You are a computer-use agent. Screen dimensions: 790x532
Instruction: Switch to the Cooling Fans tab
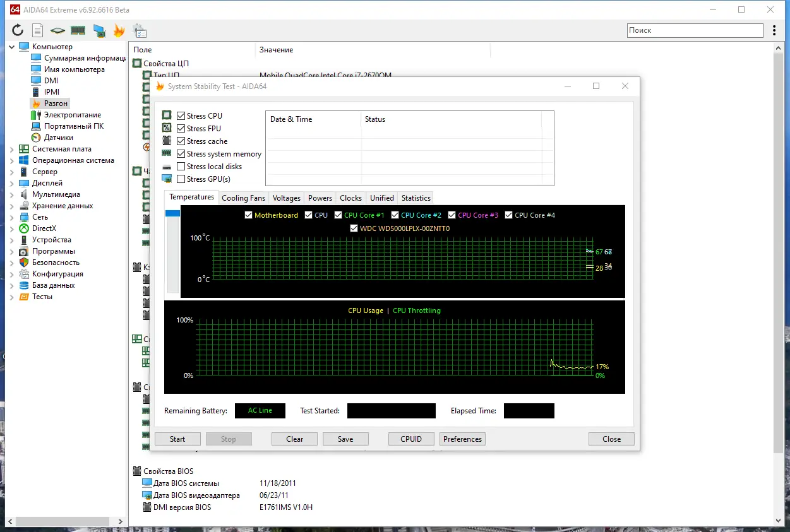tap(244, 198)
